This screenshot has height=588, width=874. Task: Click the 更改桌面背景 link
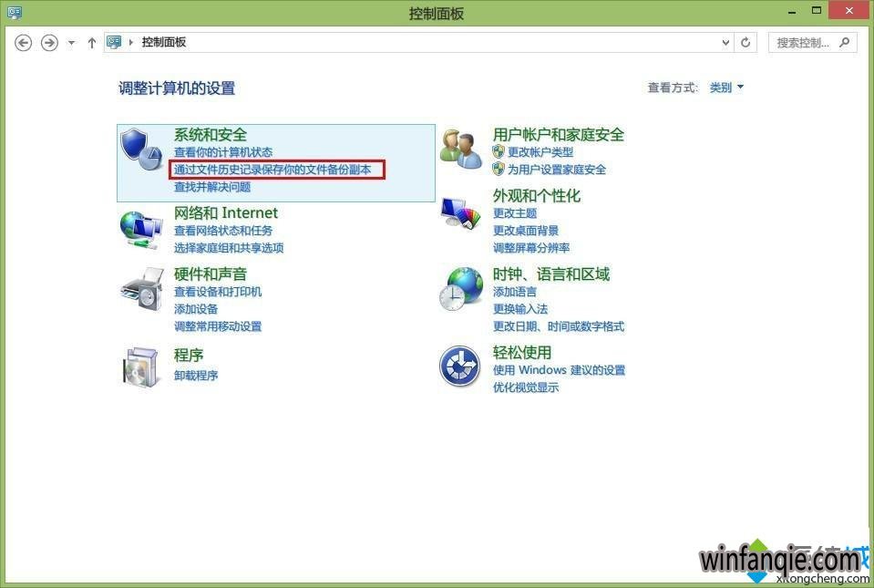pos(526,230)
